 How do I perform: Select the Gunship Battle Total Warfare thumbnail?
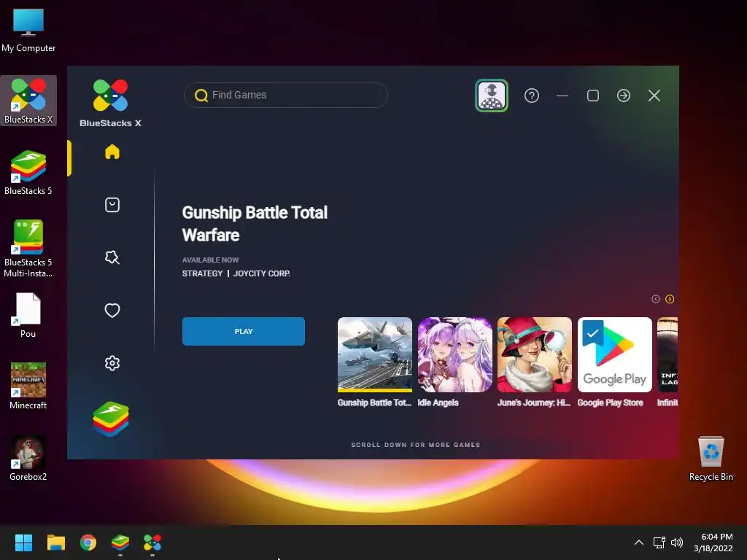375,354
